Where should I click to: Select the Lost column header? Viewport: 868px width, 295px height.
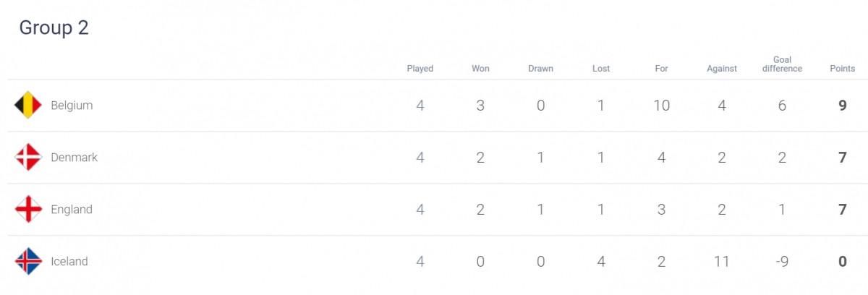click(601, 69)
